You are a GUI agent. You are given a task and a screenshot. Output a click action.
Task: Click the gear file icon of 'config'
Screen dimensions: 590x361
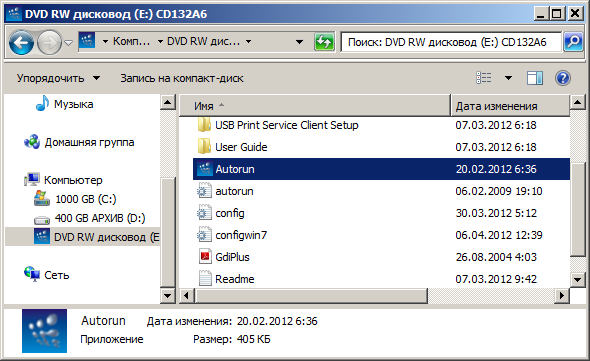pyautogui.click(x=204, y=213)
